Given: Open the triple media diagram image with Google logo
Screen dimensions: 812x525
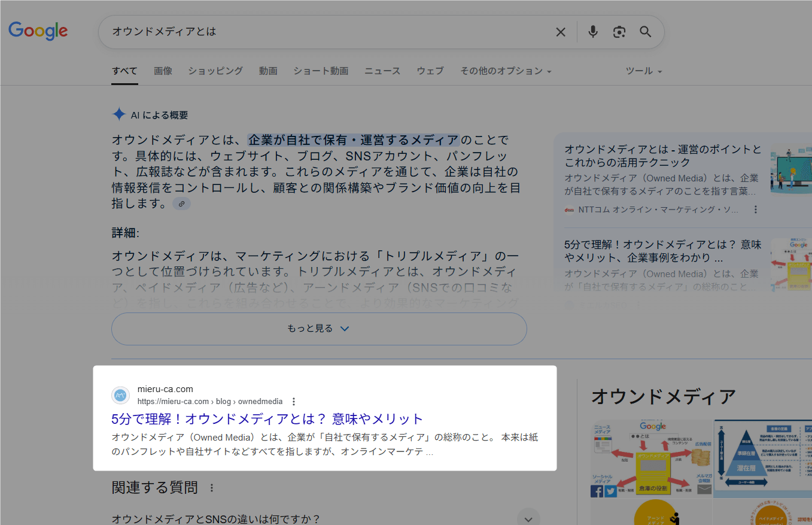Looking at the screenshot, I should [x=651, y=459].
